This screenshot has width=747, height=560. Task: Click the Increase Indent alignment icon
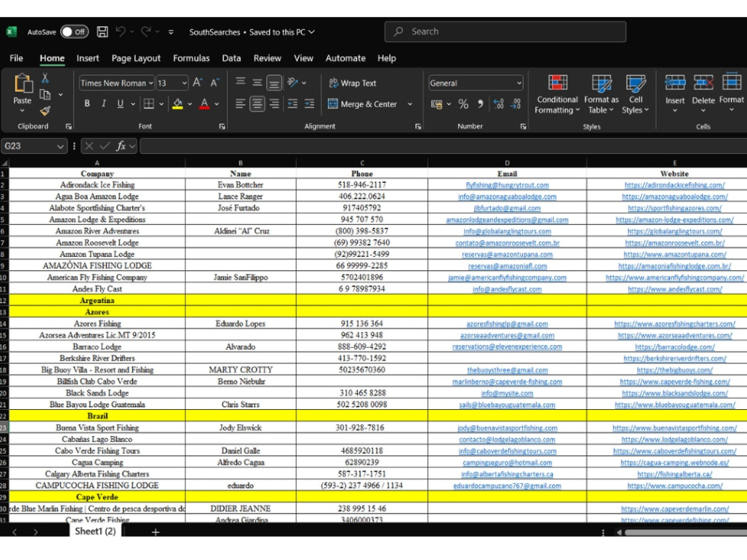click(x=310, y=104)
